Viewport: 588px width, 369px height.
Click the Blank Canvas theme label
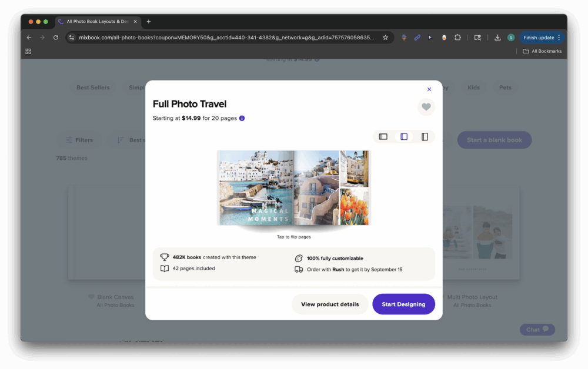115,297
